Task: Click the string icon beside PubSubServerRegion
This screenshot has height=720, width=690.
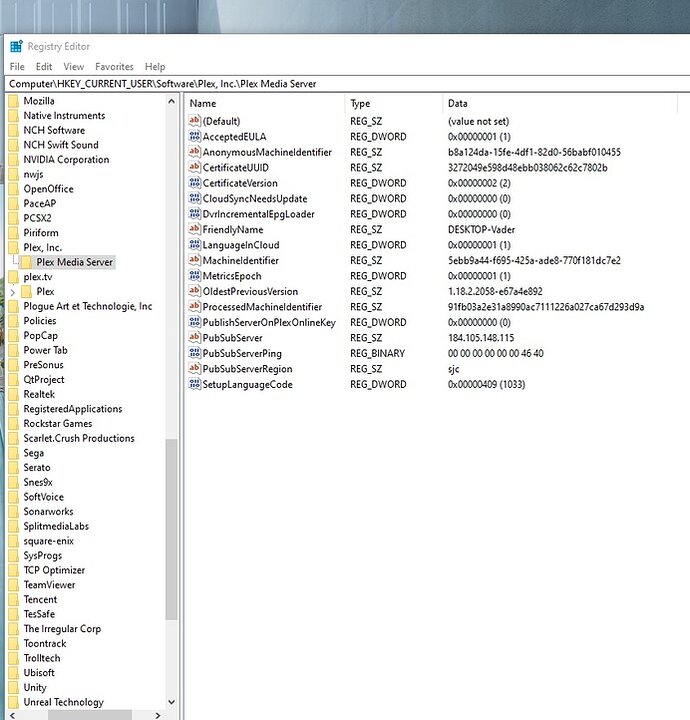Action: tap(195, 368)
